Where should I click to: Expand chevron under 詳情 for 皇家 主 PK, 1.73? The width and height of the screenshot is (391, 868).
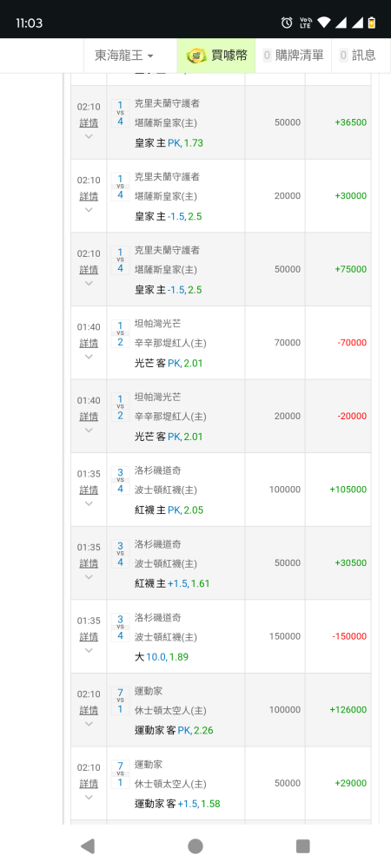tap(89, 136)
